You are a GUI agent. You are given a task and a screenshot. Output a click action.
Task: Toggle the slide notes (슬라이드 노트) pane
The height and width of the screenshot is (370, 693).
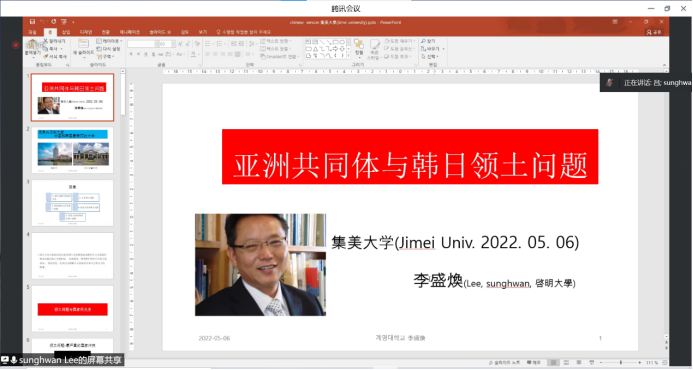504,362
